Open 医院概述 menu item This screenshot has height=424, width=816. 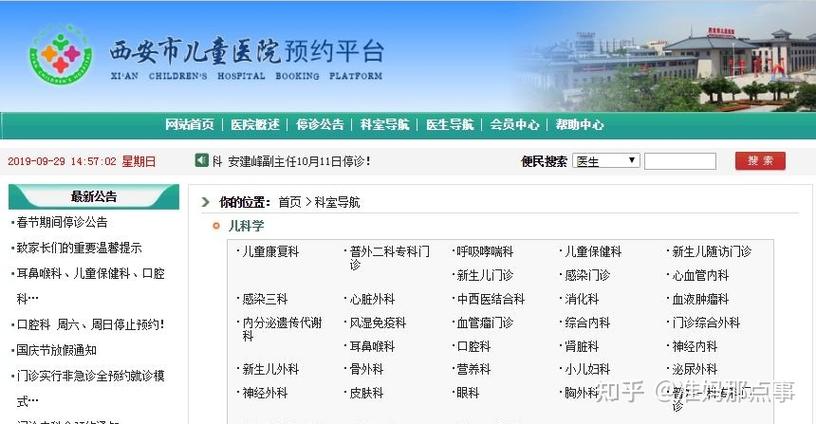click(255, 125)
